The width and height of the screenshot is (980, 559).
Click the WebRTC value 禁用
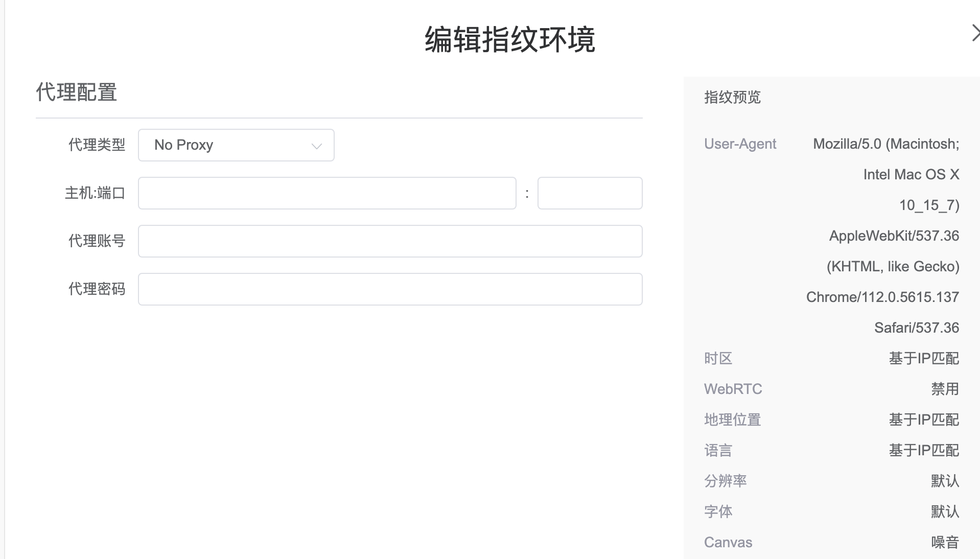pyautogui.click(x=945, y=389)
